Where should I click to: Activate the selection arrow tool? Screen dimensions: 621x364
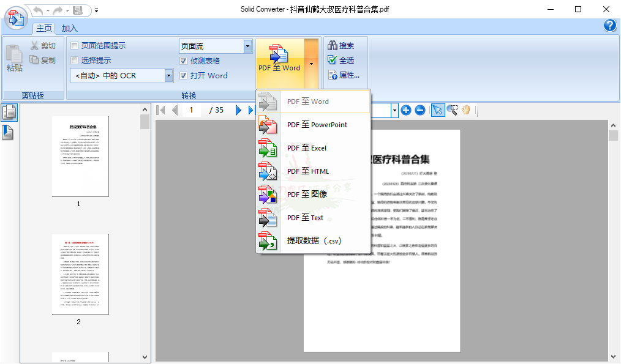click(x=438, y=110)
